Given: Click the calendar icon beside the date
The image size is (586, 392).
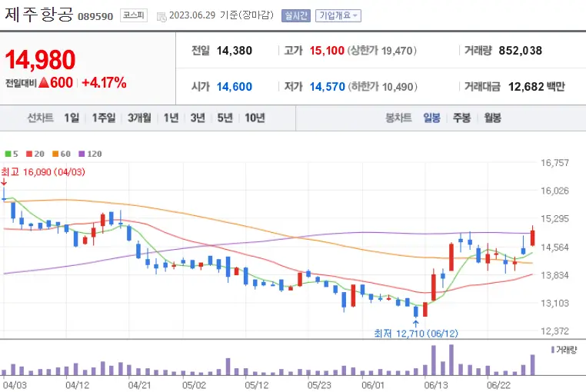Looking at the screenshot, I should [161, 16].
